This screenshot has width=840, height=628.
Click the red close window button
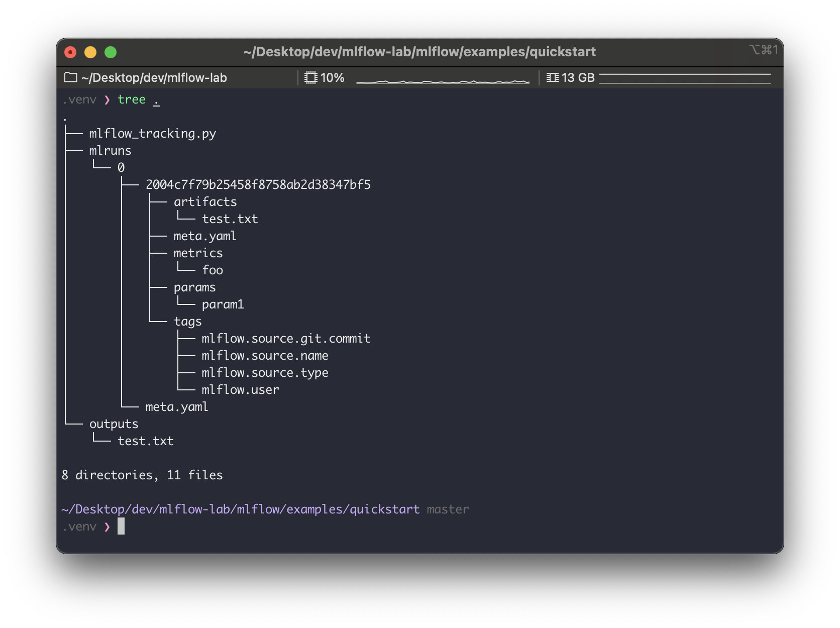coord(70,52)
